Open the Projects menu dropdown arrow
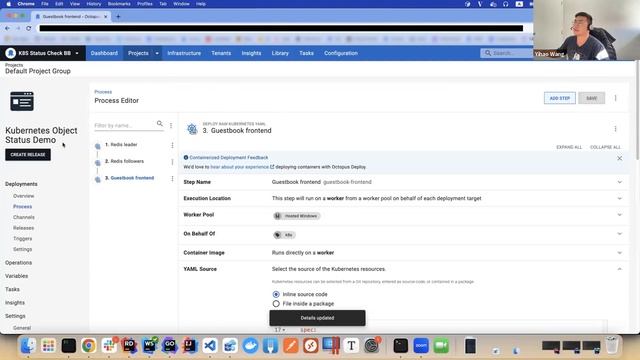This screenshot has height=360, width=640. [x=157, y=53]
